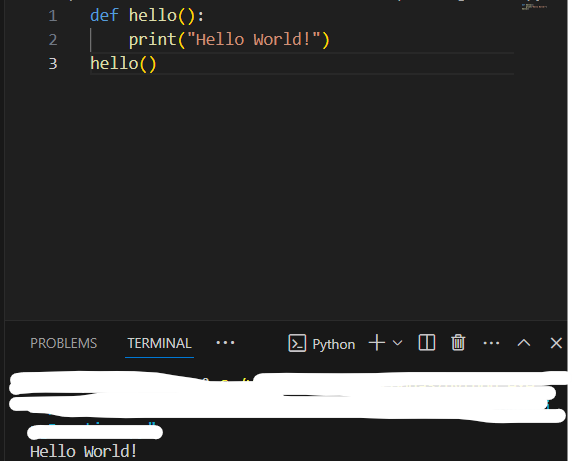Image resolution: width=572 pixels, height=461 pixels.
Task: Click the Hello World! terminal output
Action: [84, 452]
